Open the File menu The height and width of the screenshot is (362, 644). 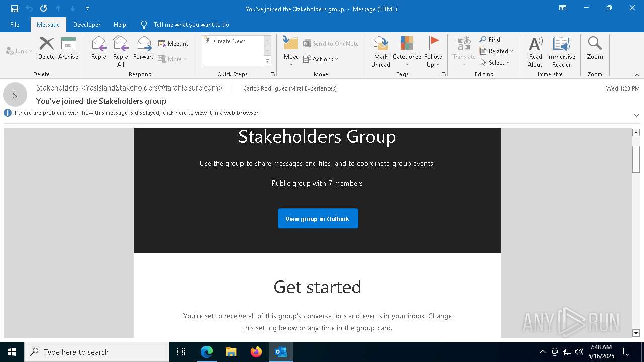point(15,24)
